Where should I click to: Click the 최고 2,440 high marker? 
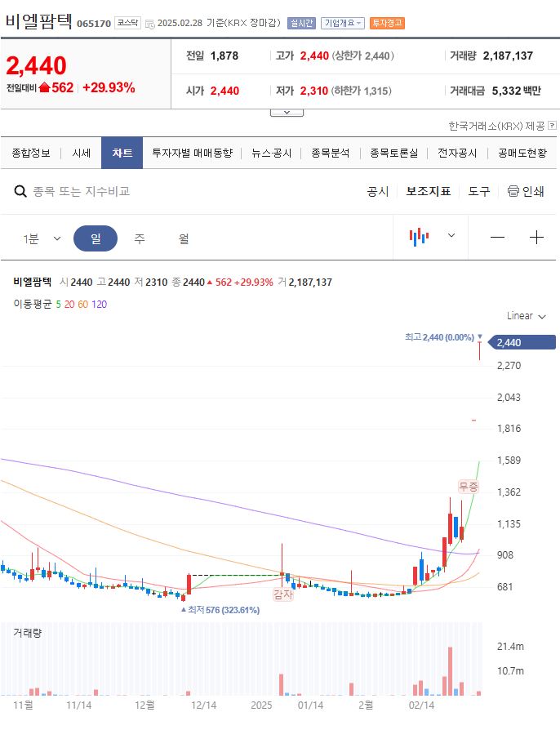[443, 337]
